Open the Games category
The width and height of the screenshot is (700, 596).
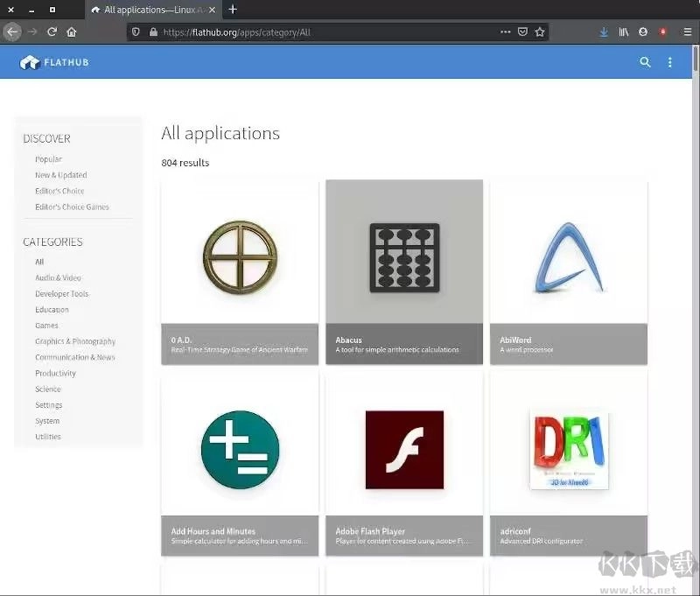pyautogui.click(x=46, y=326)
